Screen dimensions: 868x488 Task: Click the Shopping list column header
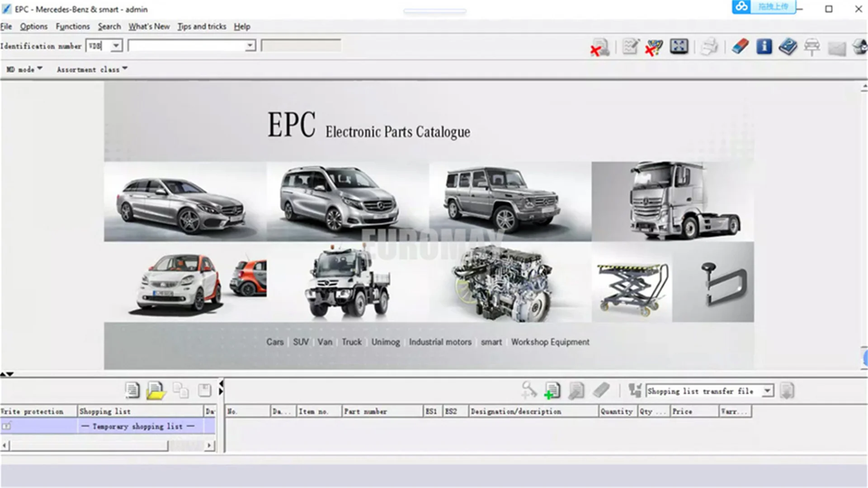[x=140, y=411]
